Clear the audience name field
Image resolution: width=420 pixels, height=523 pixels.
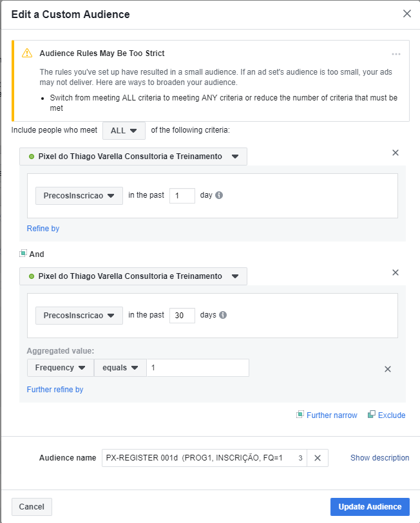click(x=317, y=458)
